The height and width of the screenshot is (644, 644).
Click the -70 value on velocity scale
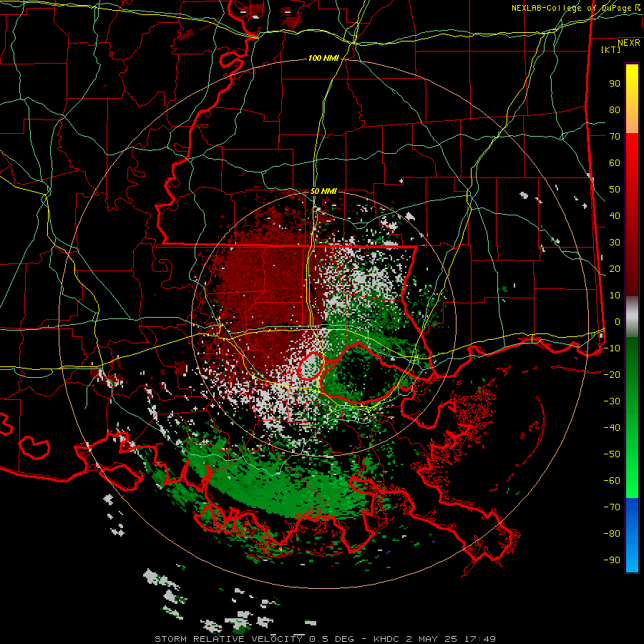coord(612,507)
